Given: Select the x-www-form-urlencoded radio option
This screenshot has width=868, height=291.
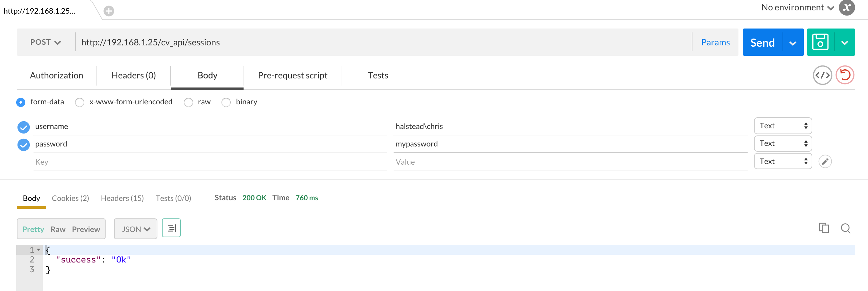Looking at the screenshot, I should coord(80,102).
